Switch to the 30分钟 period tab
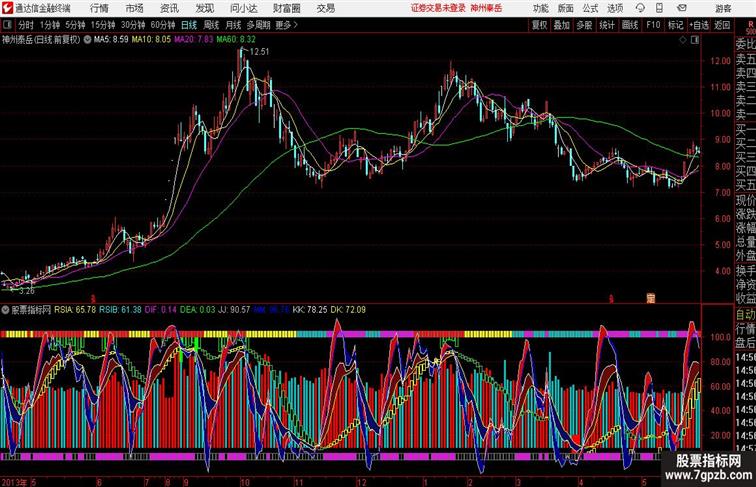The image size is (756, 487). [133, 25]
